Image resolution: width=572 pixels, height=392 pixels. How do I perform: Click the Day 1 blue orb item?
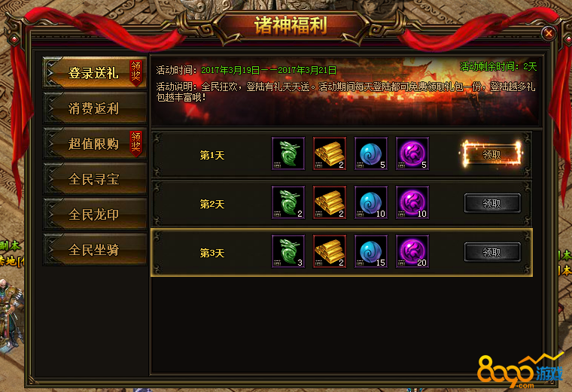click(x=371, y=153)
